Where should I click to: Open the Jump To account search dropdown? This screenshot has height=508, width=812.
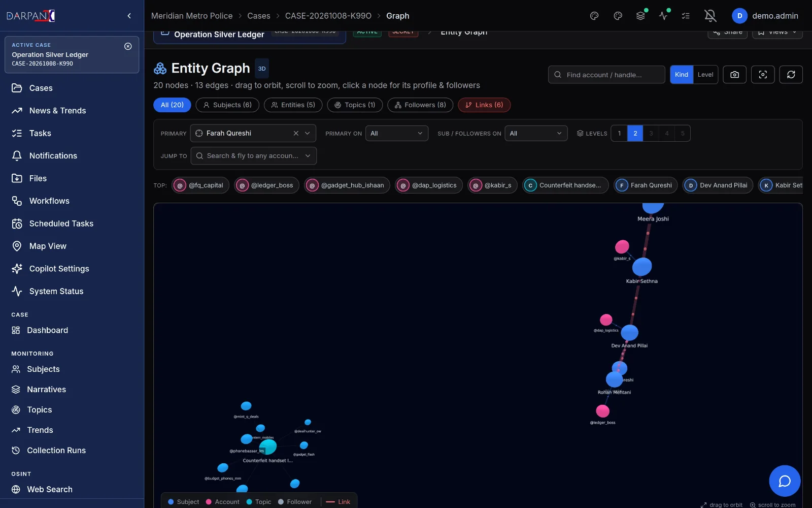tap(254, 156)
